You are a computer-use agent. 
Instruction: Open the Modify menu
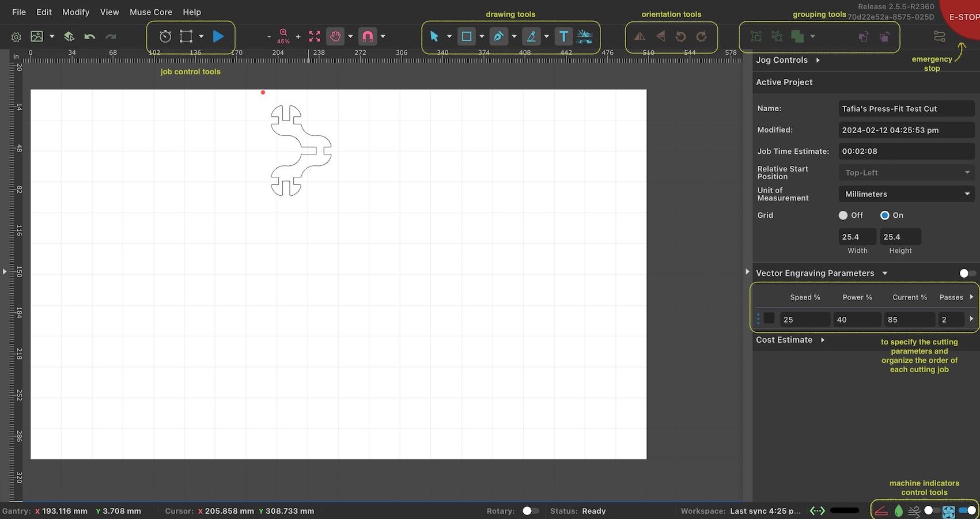point(76,12)
